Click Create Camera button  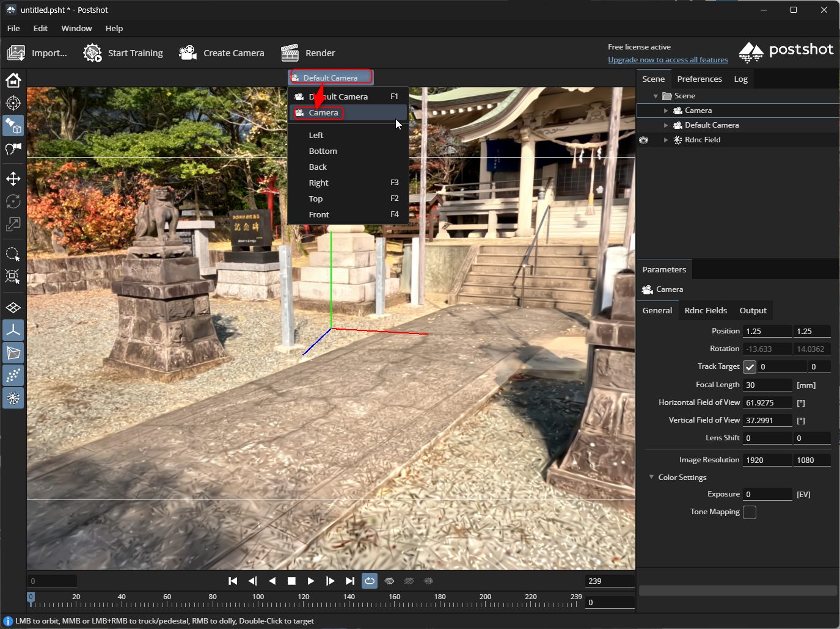pos(222,53)
